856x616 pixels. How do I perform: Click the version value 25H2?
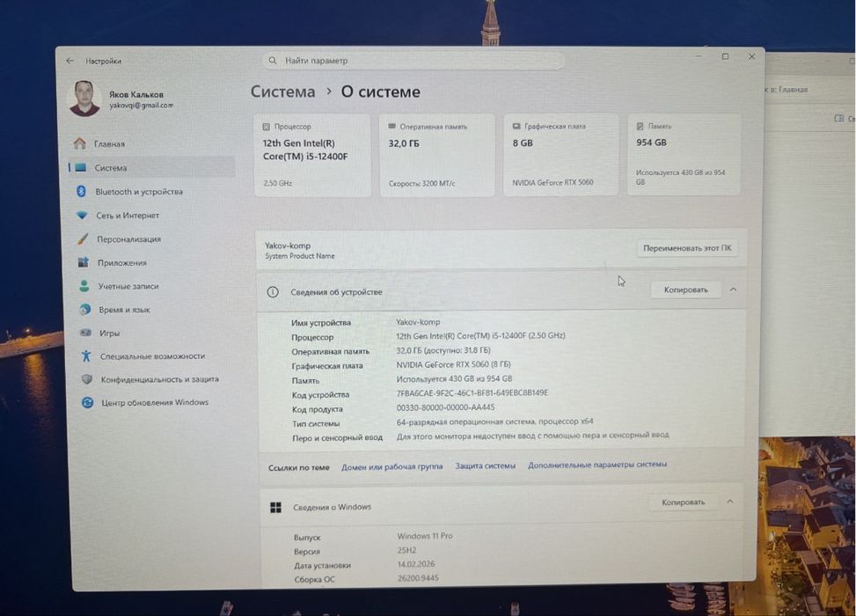pos(406,550)
